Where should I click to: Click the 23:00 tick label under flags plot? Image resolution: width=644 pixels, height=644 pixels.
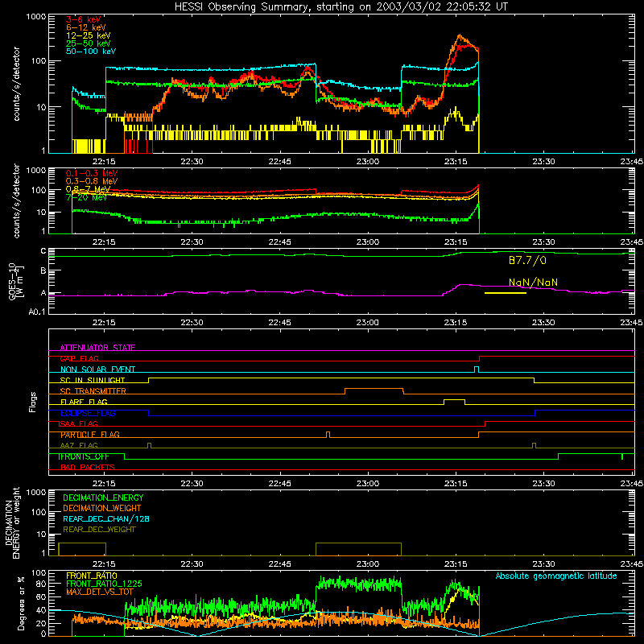click(368, 484)
